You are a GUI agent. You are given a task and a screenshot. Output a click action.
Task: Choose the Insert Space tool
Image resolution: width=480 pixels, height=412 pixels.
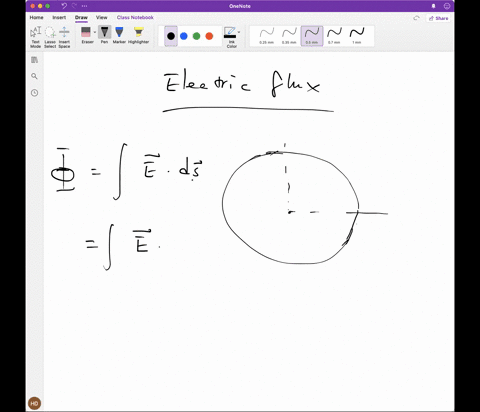pyautogui.click(x=64, y=37)
